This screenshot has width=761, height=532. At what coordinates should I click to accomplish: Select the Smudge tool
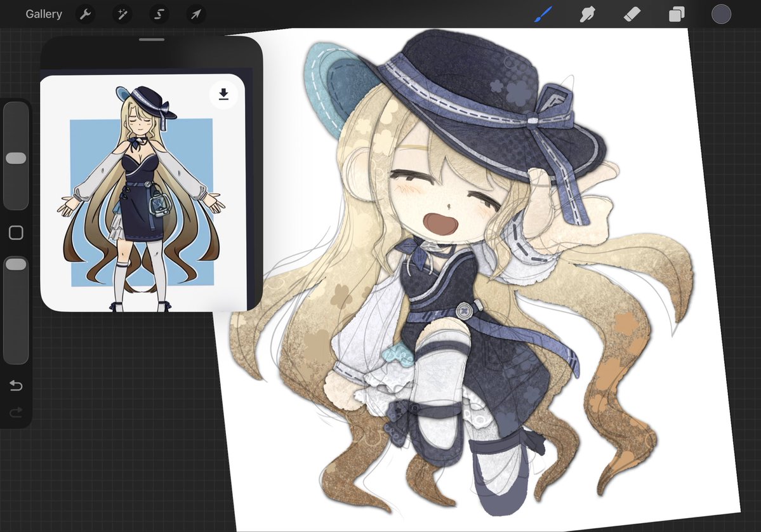(x=587, y=14)
